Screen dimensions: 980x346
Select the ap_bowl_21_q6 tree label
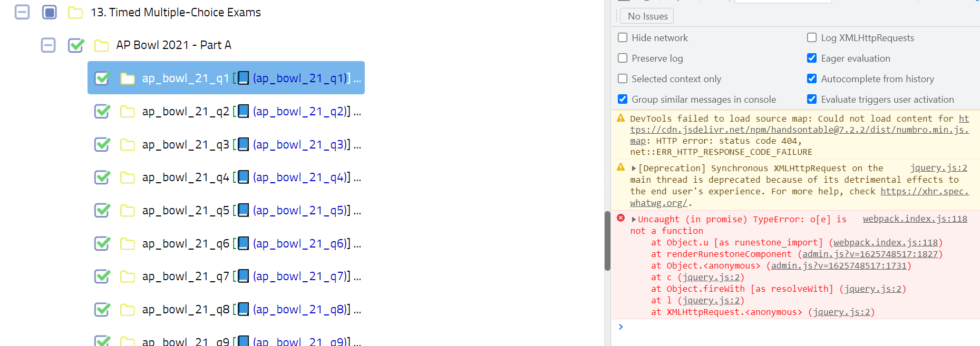[186, 243]
